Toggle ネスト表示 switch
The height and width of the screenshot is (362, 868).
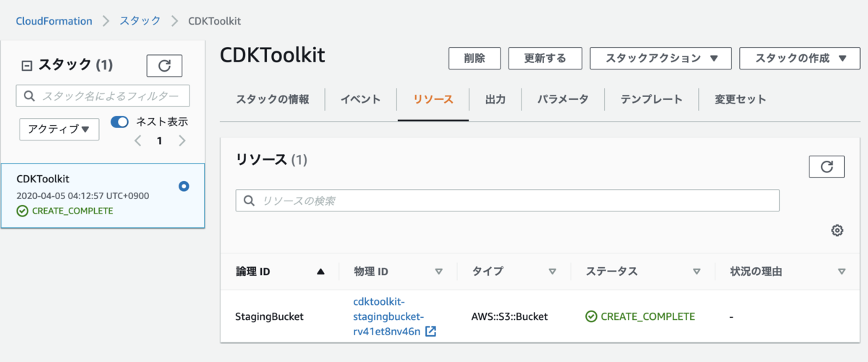[119, 122]
